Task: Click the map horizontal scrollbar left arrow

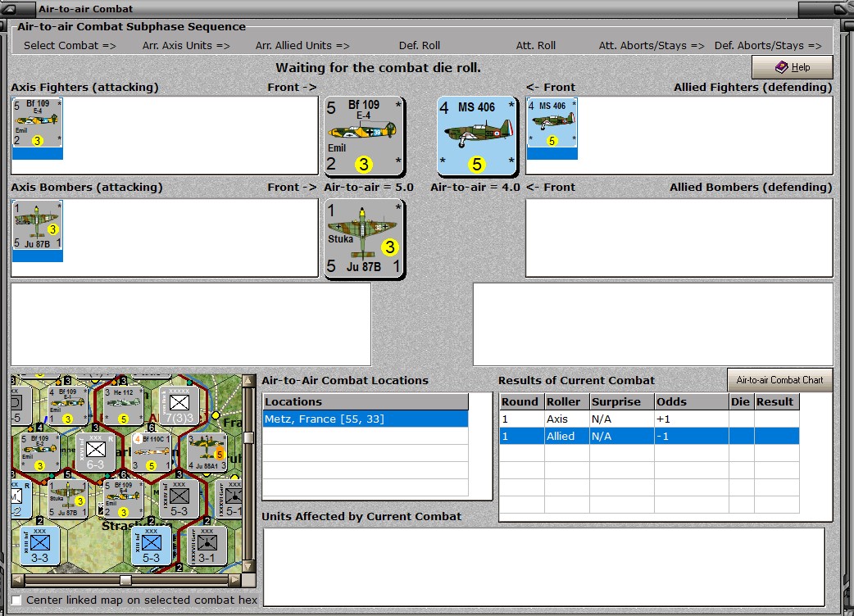Action: [x=17, y=580]
